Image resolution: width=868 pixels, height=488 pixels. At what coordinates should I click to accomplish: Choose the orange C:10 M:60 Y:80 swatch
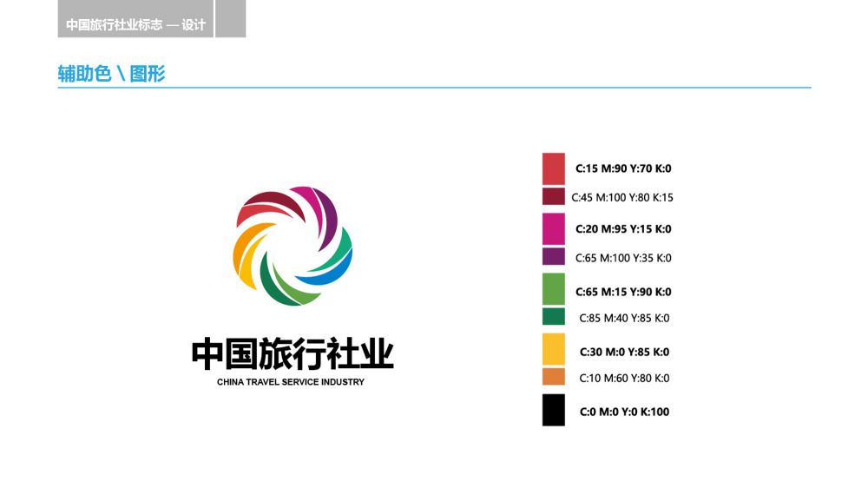(x=553, y=377)
